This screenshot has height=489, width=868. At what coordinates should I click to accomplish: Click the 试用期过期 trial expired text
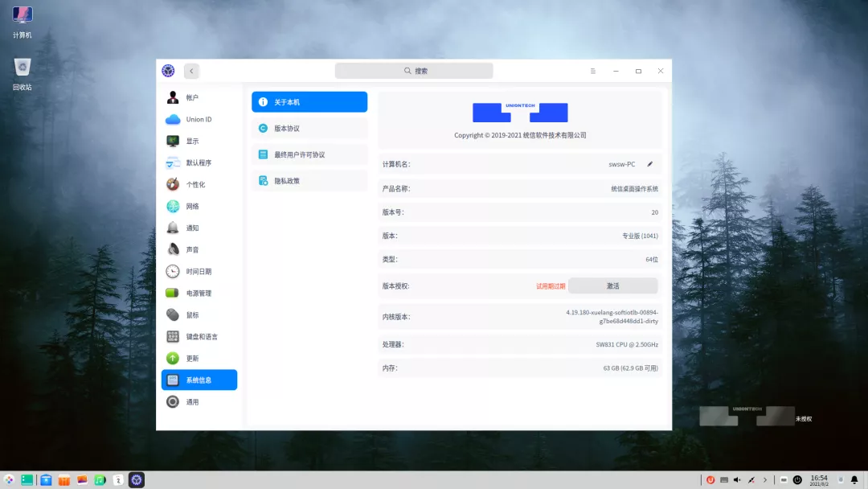click(551, 286)
